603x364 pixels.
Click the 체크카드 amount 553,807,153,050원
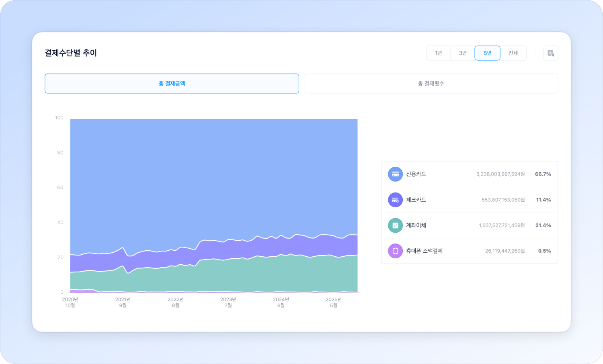pyautogui.click(x=503, y=200)
